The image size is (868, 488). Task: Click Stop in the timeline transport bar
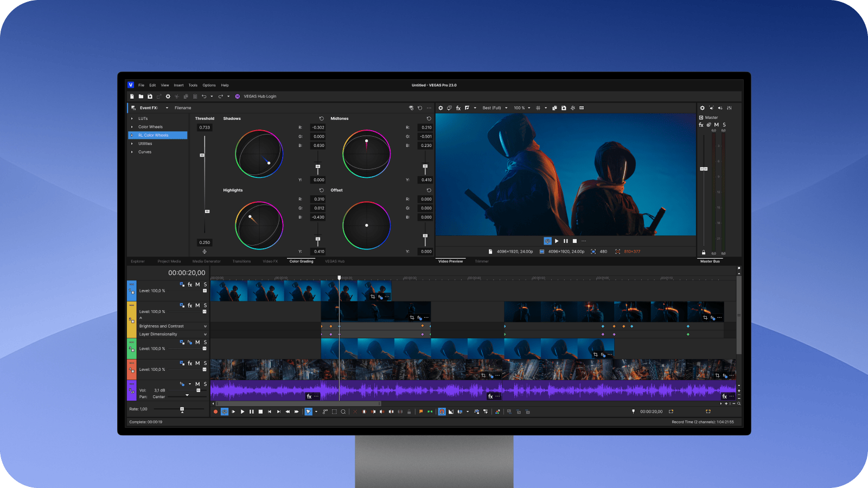tap(260, 412)
